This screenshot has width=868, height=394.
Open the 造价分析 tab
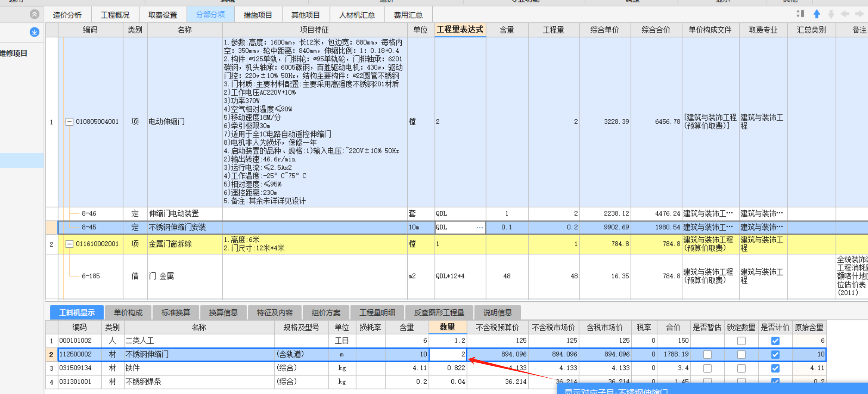[x=67, y=15]
